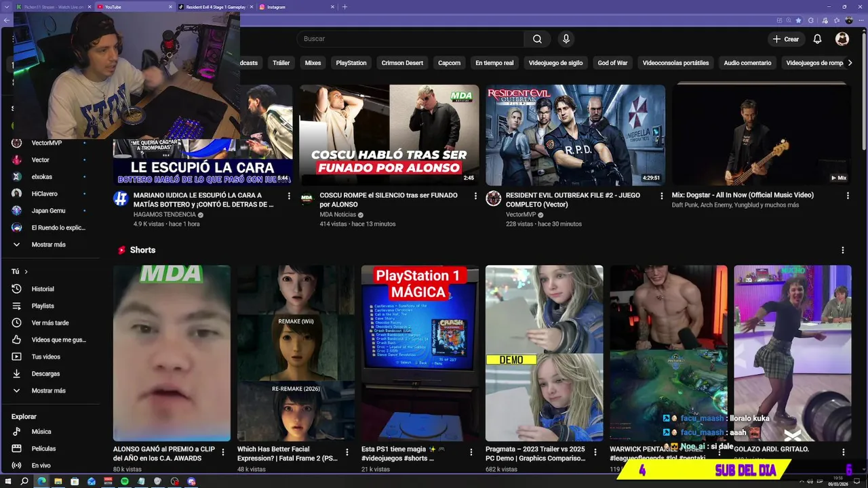Select the Audio comentario chip

coord(747,63)
